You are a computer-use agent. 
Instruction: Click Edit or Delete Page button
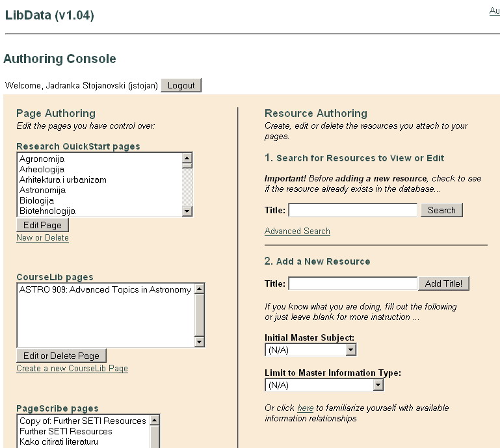click(x=61, y=356)
